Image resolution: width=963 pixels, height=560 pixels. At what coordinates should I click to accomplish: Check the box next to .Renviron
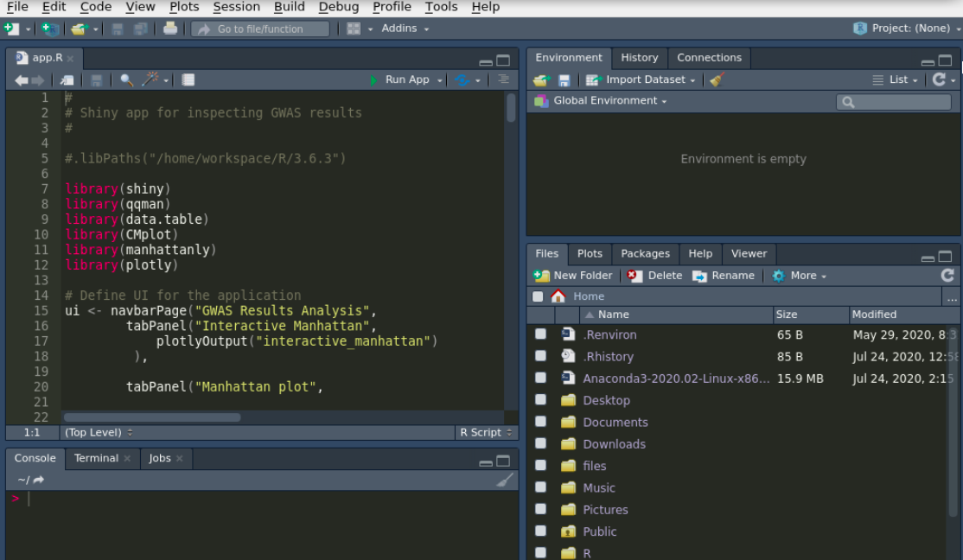click(540, 334)
